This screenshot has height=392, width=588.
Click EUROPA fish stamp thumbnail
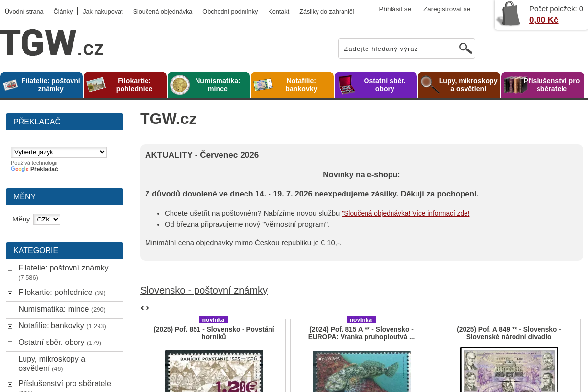click(362, 371)
